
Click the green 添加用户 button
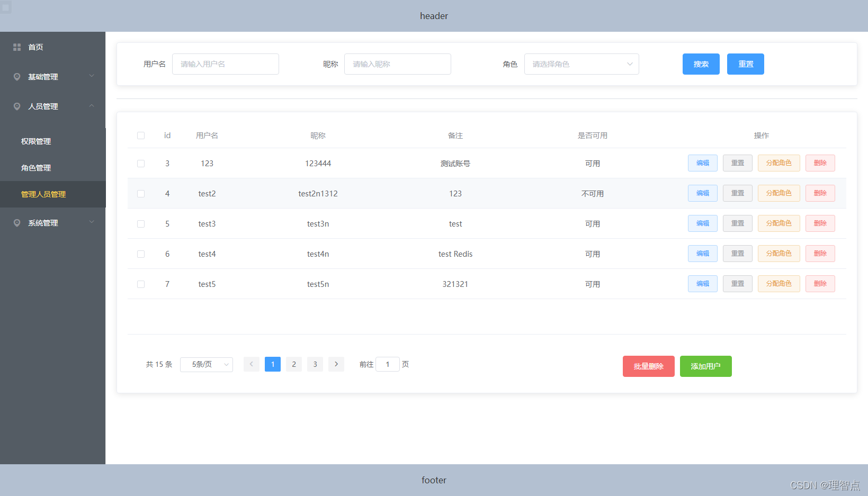(x=706, y=366)
